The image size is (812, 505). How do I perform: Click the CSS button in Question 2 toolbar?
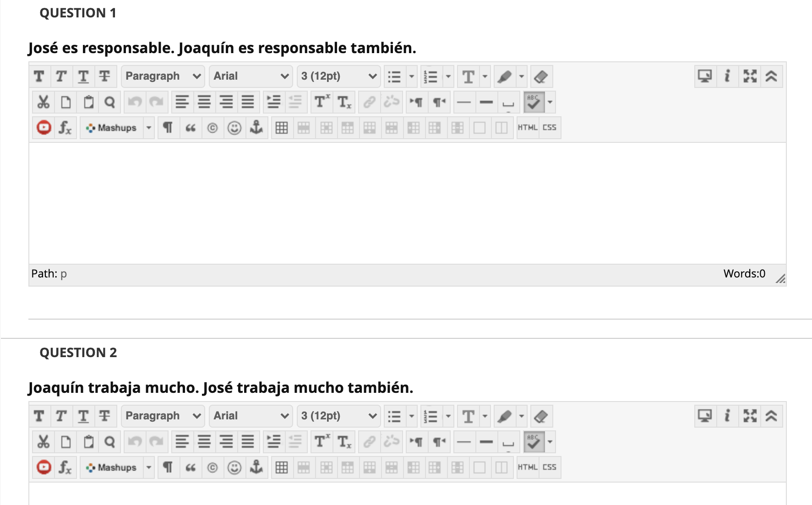pos(549,467)
